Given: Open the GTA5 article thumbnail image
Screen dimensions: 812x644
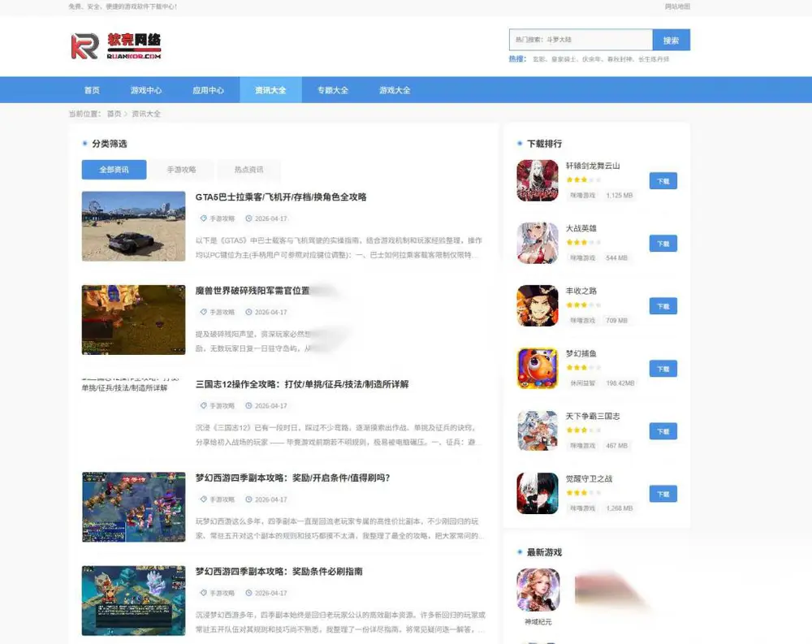Looking at the screenshot, I should tap(134, 226).
